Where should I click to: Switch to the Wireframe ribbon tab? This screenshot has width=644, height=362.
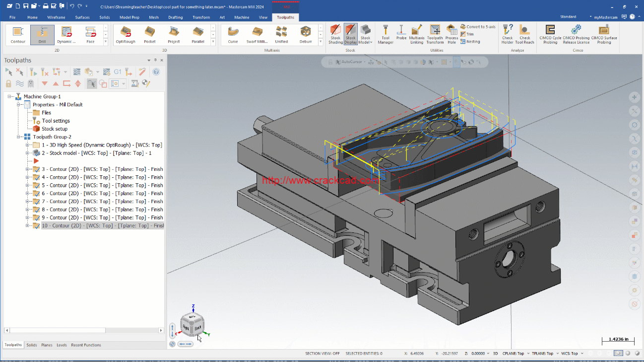(56, 17)
